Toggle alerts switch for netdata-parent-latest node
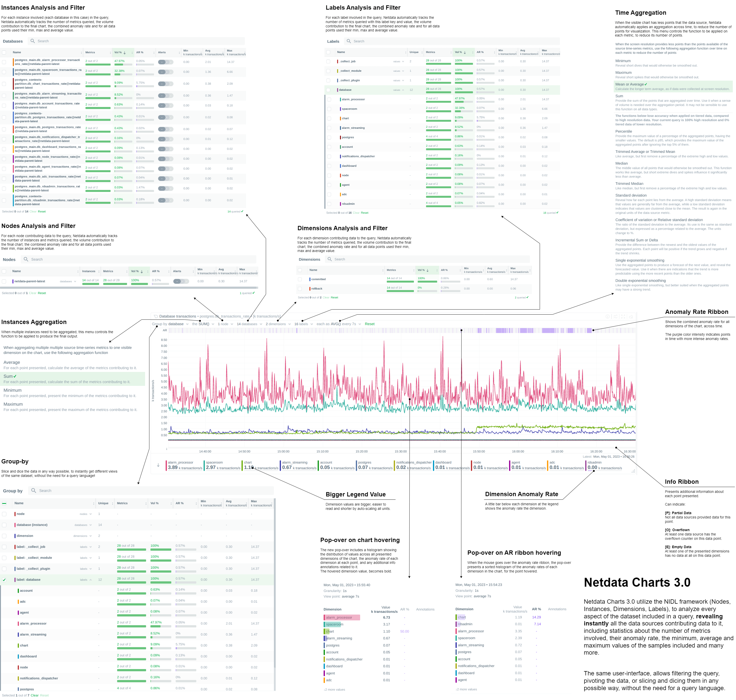This screenshot has height=700, width=736. pyautogui.click(x=181, y=281)
